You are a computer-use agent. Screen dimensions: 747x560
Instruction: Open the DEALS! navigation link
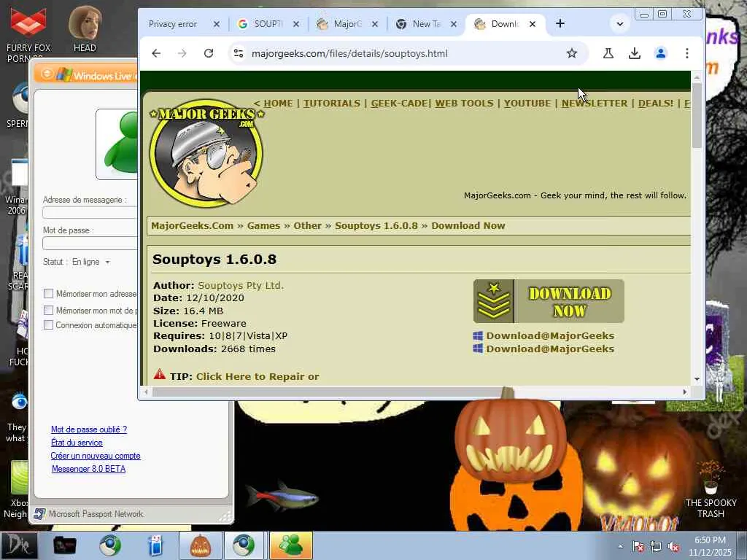(656, 104)
